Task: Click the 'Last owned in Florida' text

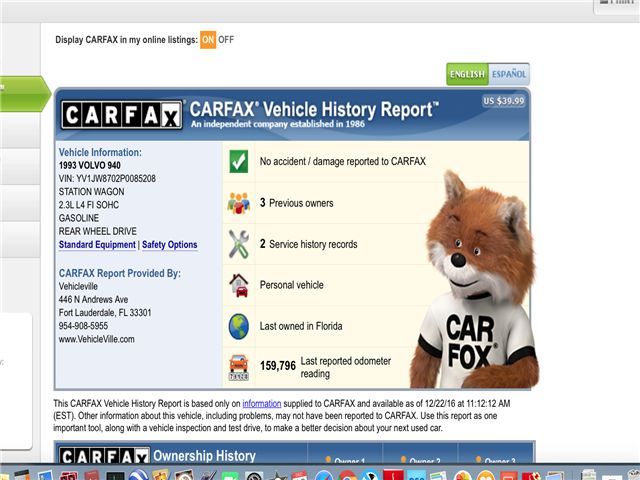Action: (301, 327)
